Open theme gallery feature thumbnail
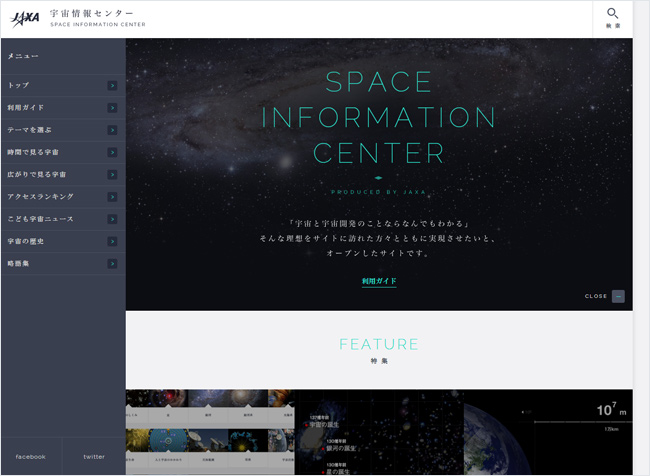This screenshot has height=476, width=650. (210, 432)
